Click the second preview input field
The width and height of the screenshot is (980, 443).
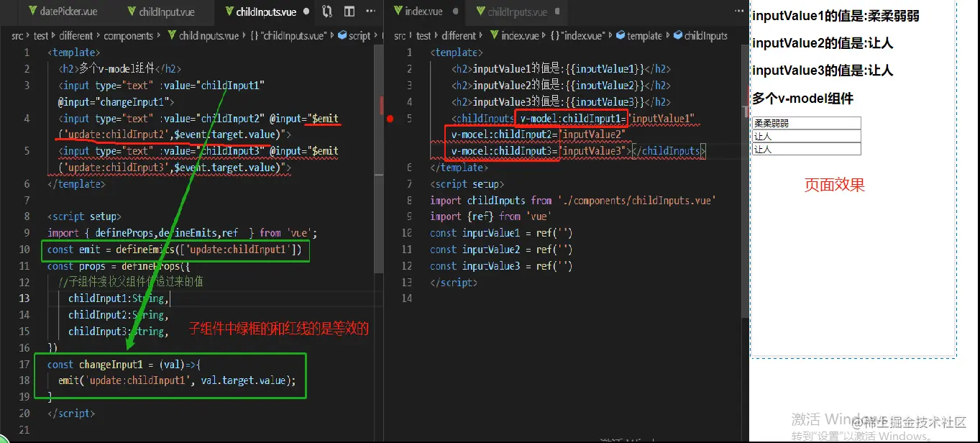coord(806,136)
